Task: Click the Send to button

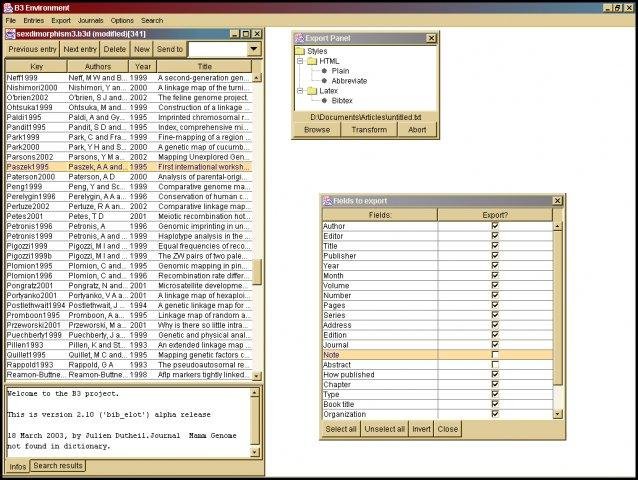Action: [170, 49]
